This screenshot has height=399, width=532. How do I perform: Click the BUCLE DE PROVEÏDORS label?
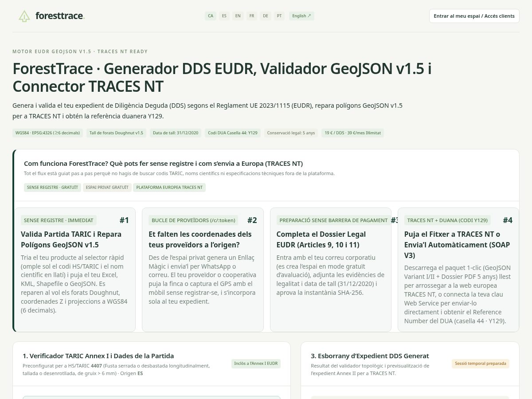tap(193, 220)
